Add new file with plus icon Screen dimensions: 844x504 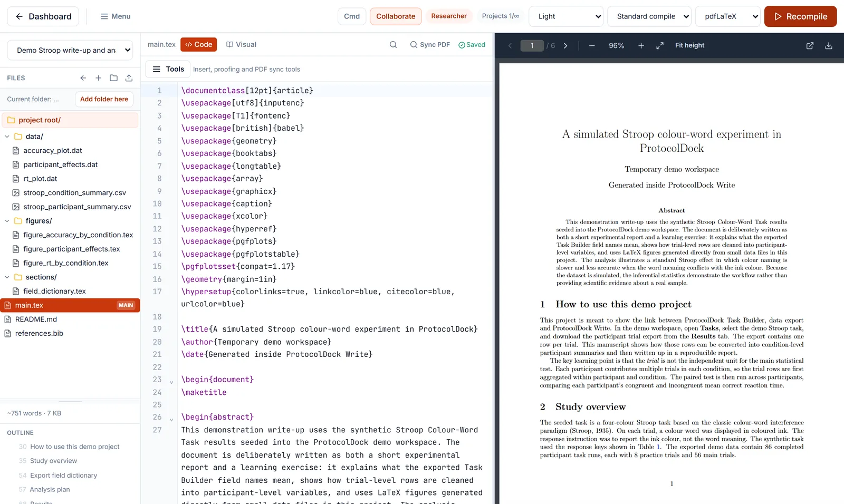[98, 78]
